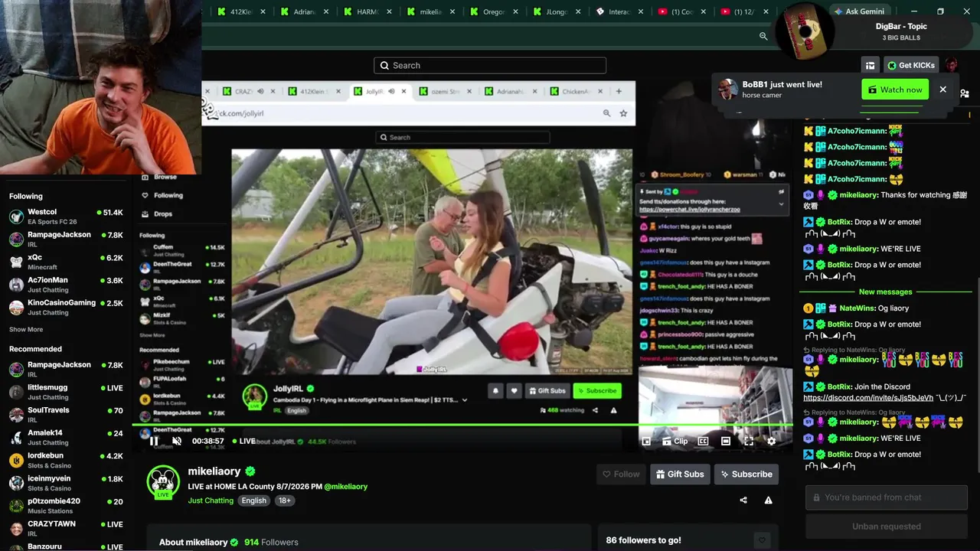Open the chat users icon
Screen dimensions: 980x551
(x=964, y=93)
